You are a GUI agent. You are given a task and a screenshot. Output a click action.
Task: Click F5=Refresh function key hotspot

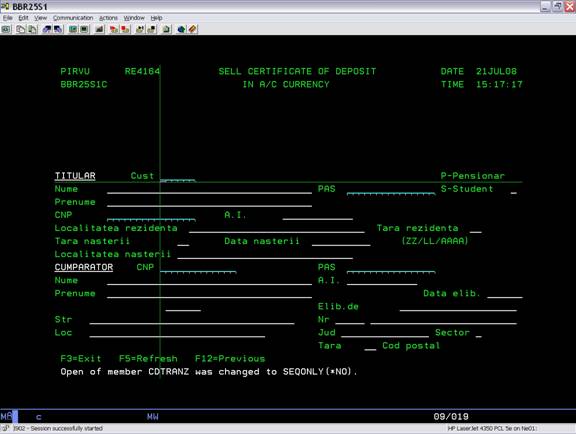click(148, 359)
